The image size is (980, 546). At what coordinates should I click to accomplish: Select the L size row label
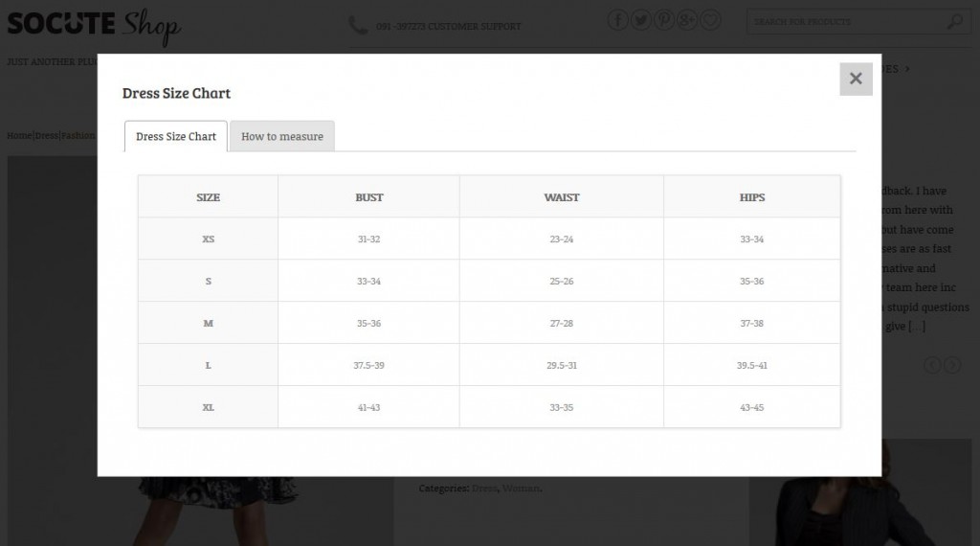208,365
